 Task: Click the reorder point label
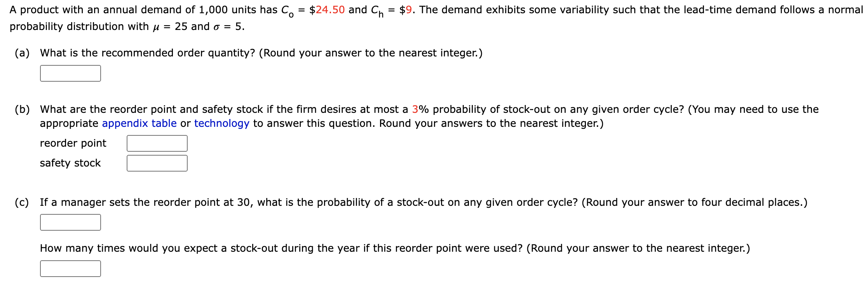click(x=72, y=143)
